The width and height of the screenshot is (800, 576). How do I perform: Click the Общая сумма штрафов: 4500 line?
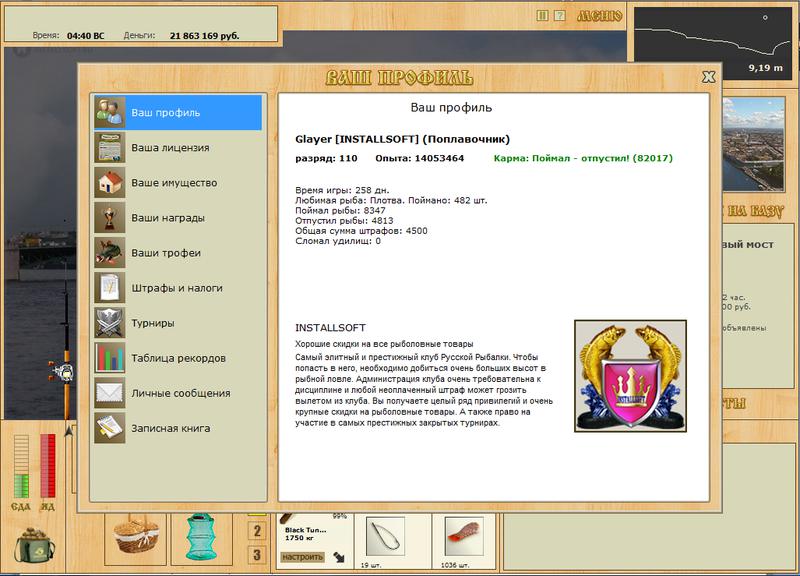click(x=361, y=231)
